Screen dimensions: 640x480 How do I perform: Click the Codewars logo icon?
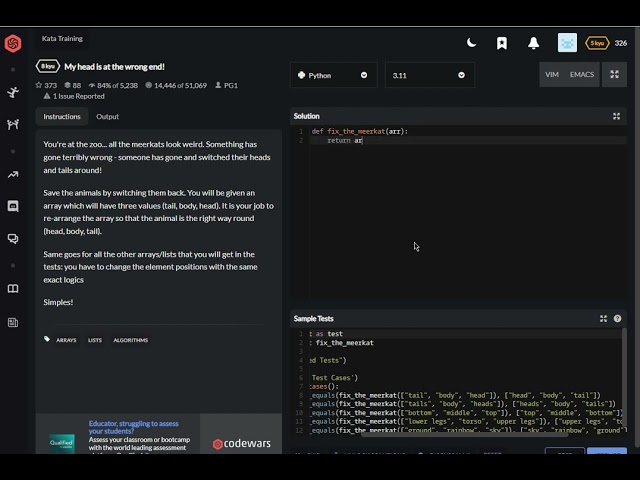click(13, 43)
